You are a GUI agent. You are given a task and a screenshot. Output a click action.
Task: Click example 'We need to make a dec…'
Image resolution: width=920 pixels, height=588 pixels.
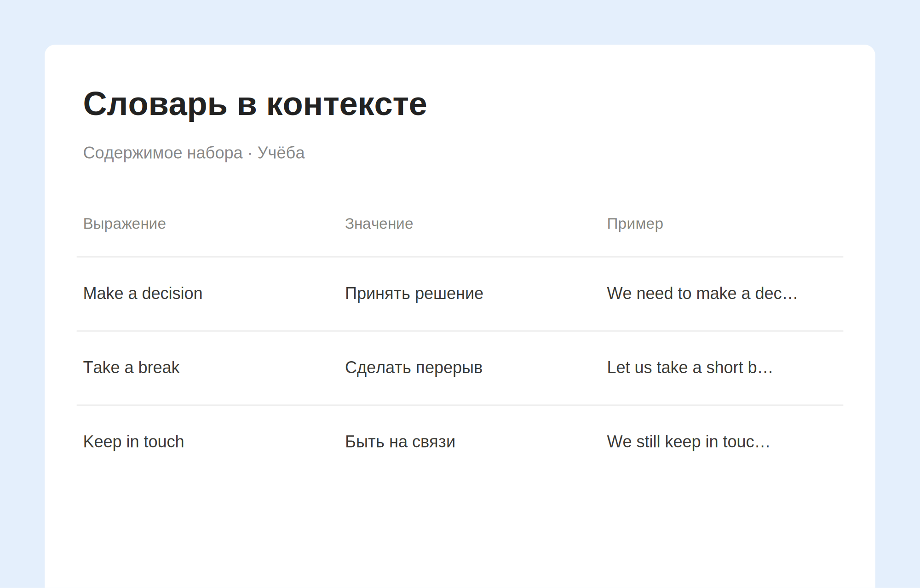coord(702,294)
